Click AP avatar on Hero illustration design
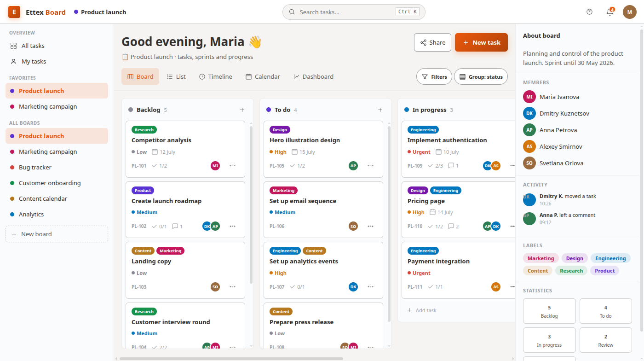The image size is (644, 361). click(x=353, y=166)
